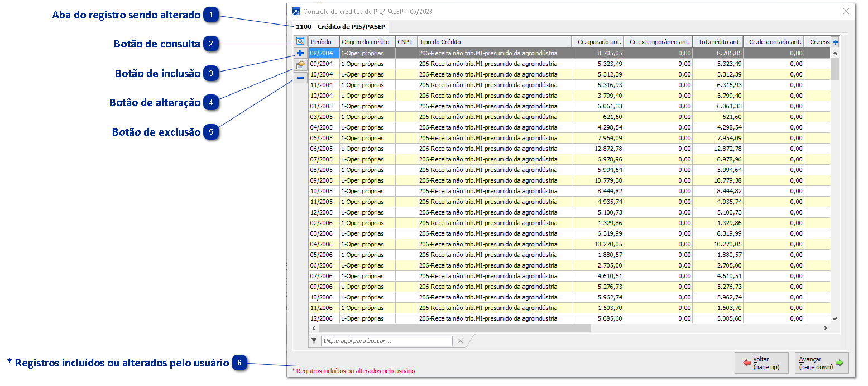The width and height of the screenshot is (868, 386).
Task: Select the row with período 12/2004
Action: tap(569, 96)
